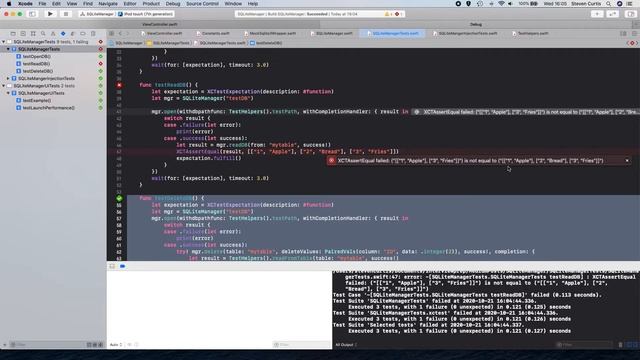This screenshot has height=360, width=640.
Task: Open the related items grid icon
Action: click(x=111, y=33)
